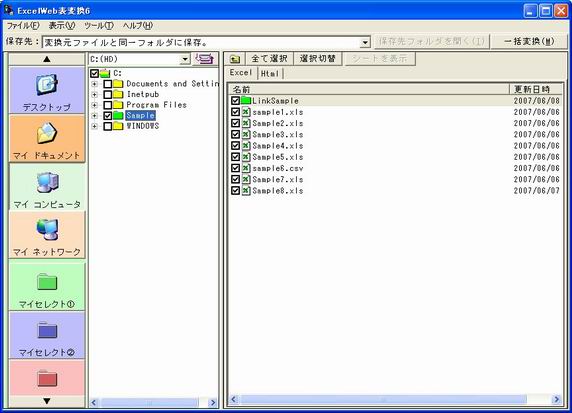
Task: Expand the Sample tree node
Action: (94, 116)
